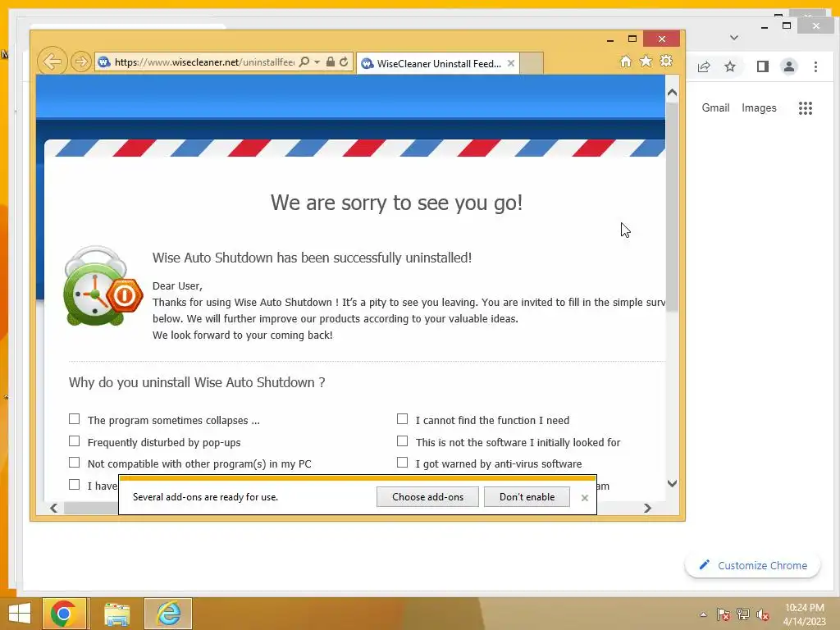The height and width of the screenshot is (630, 840).
Task: Open Chrome three-dot menu
Action: 815,66
